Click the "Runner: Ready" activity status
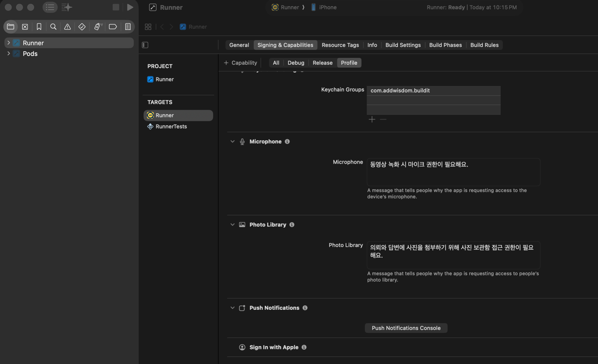The width and height of the screenshot is (598, 364). click(472, 7)
